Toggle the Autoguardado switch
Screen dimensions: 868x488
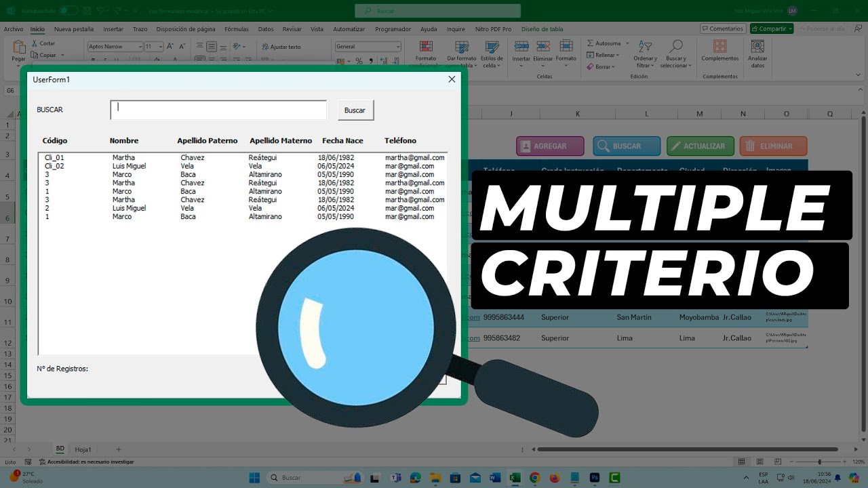pos(68,11)
